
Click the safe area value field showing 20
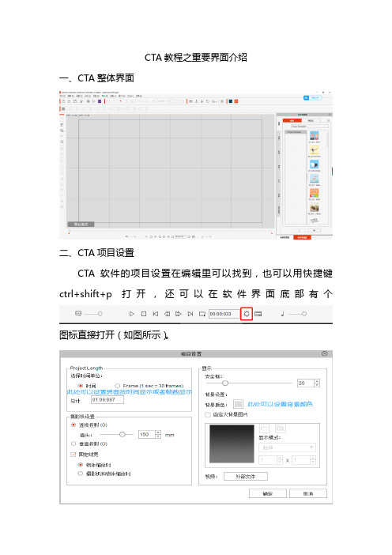click(306, 383)
